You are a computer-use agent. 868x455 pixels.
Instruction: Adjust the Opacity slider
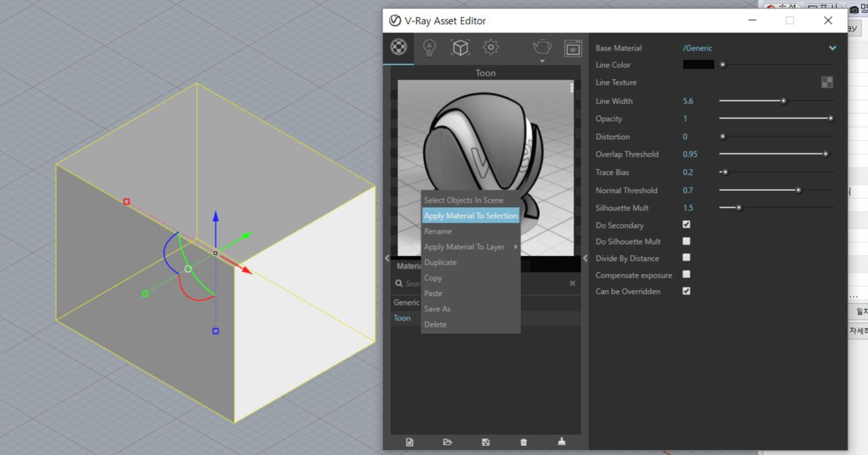(x=777, y=118)
